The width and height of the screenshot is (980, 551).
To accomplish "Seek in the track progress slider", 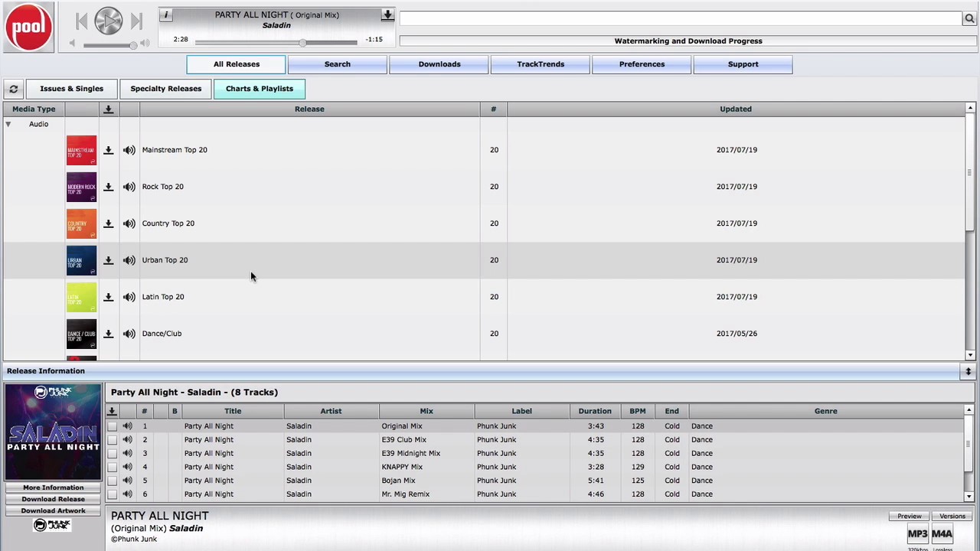I will [276, 42].
